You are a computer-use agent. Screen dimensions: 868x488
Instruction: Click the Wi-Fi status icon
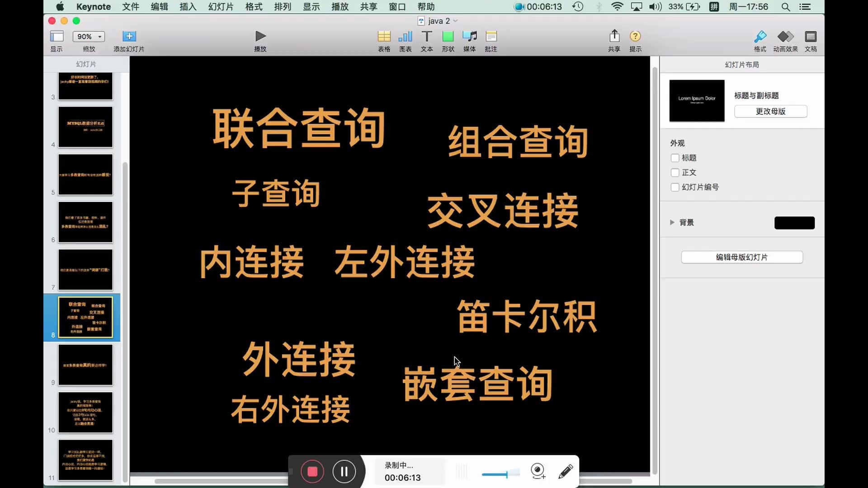click(617, 7)
